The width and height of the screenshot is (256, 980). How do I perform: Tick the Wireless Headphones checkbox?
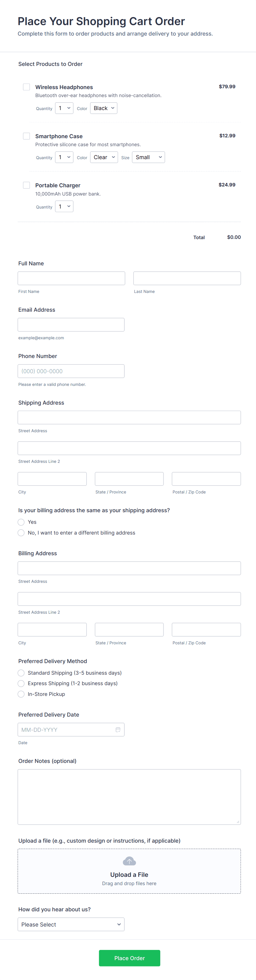(x=27, y=87)
